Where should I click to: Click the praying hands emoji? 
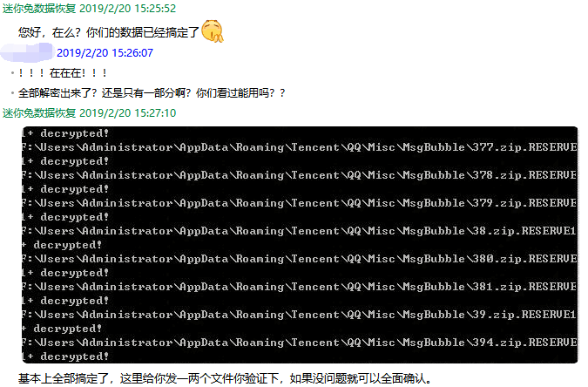213,31
